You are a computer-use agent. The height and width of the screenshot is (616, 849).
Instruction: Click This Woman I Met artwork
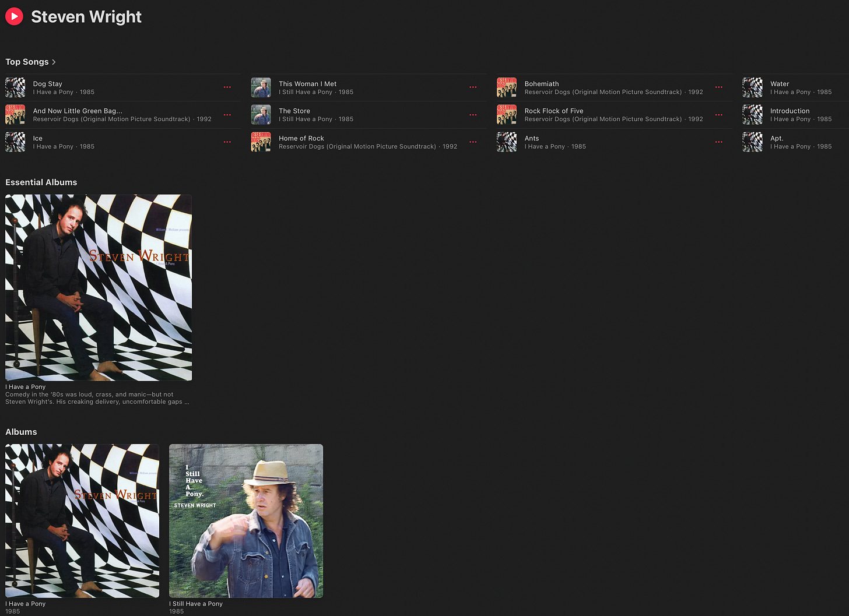click(261, 87)
